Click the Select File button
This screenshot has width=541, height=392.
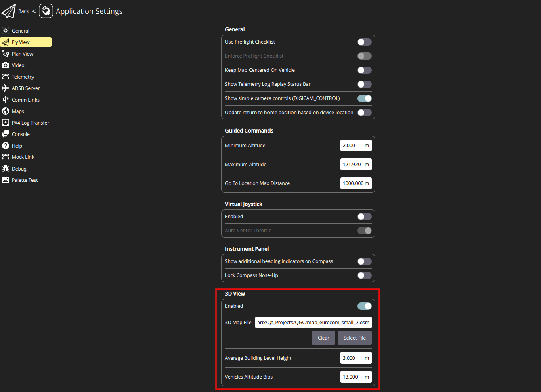354,338
